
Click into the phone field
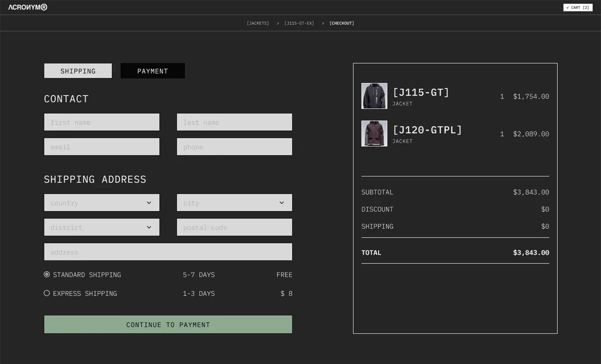tap(234, 147)
